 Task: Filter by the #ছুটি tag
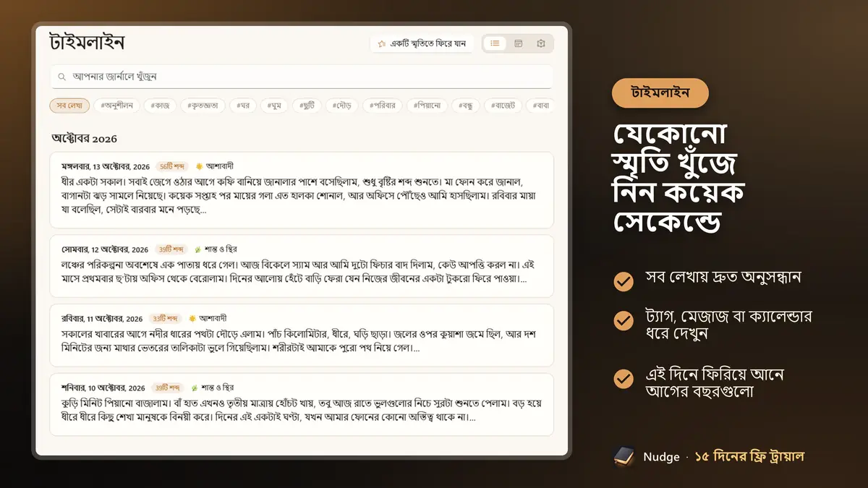(x=307, y=106)
